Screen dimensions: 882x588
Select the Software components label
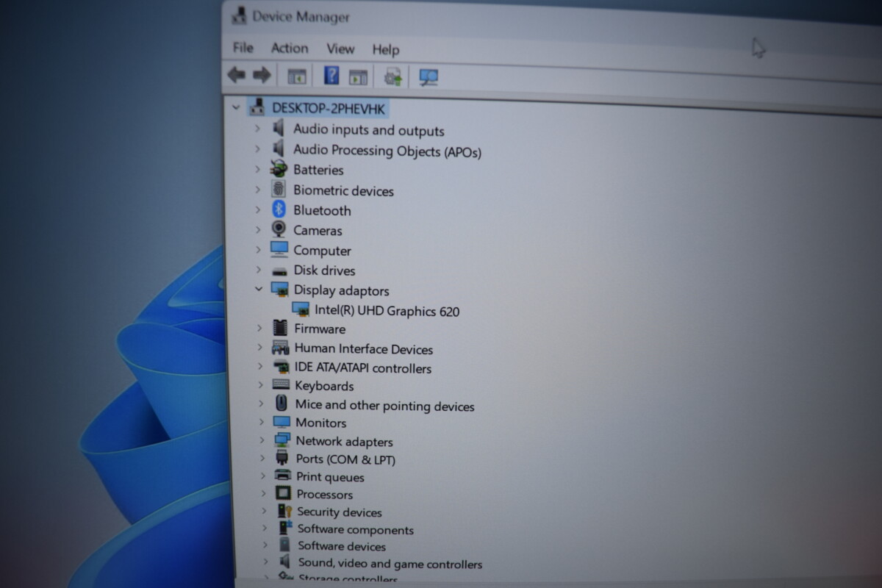[356, 529]
